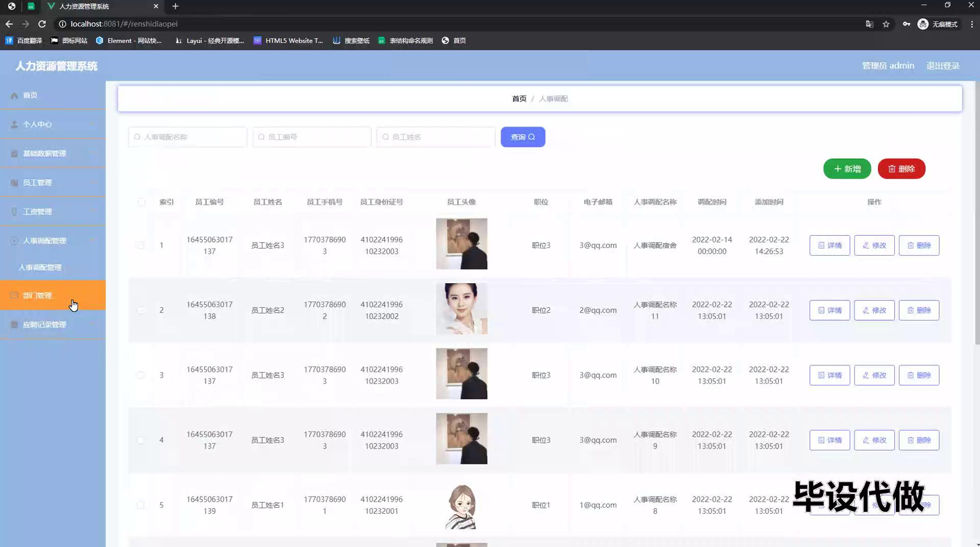Reload the page with browser refresh icon
This screenshot has width=980, height=547.
click(42, 24)
